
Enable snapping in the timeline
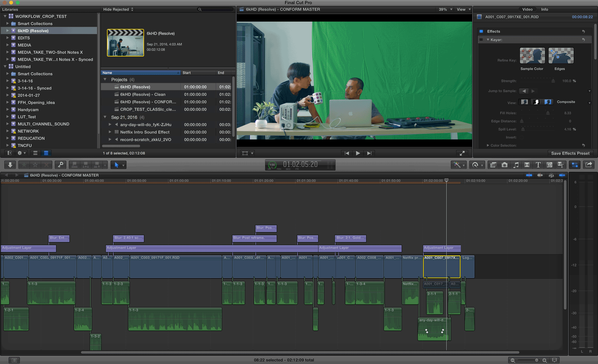coord(562,175)
